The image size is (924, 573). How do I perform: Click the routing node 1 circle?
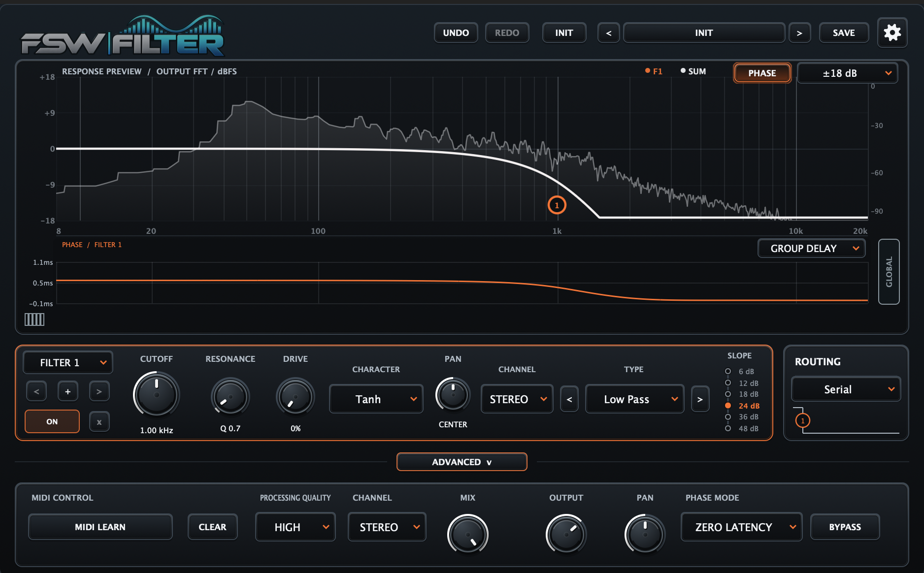coord(803,421)
